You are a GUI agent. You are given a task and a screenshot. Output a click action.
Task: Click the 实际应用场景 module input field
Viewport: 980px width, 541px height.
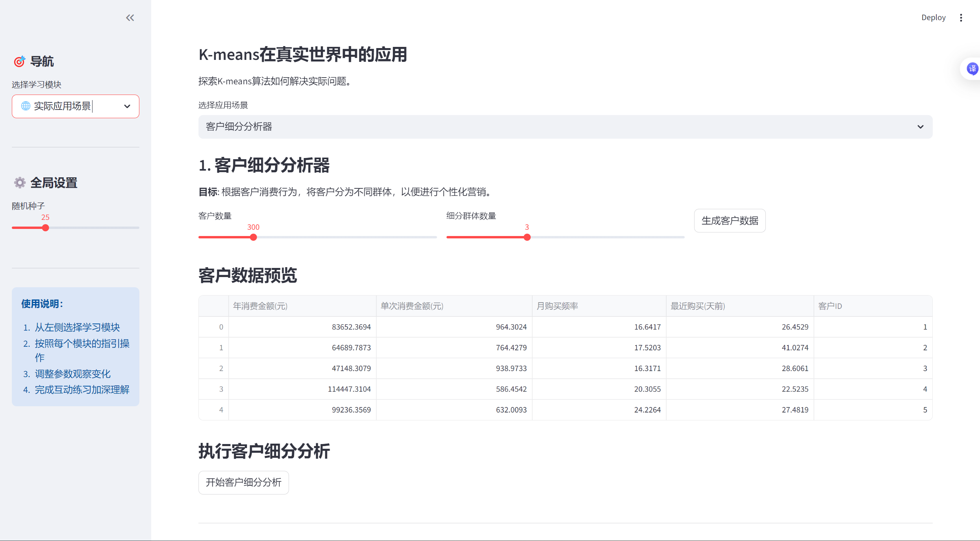pyautogui.click(x=63, y=106)
